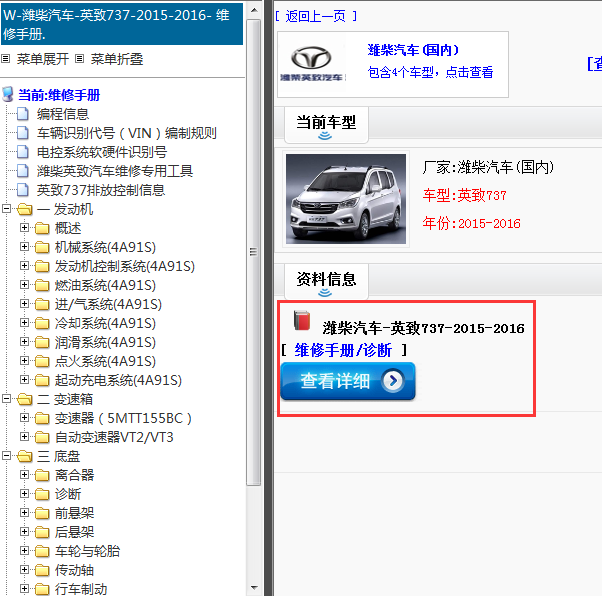The image size is (602, 596).
Task: Click the open folder icon for 一 发动机
Action: pos(25,209)
